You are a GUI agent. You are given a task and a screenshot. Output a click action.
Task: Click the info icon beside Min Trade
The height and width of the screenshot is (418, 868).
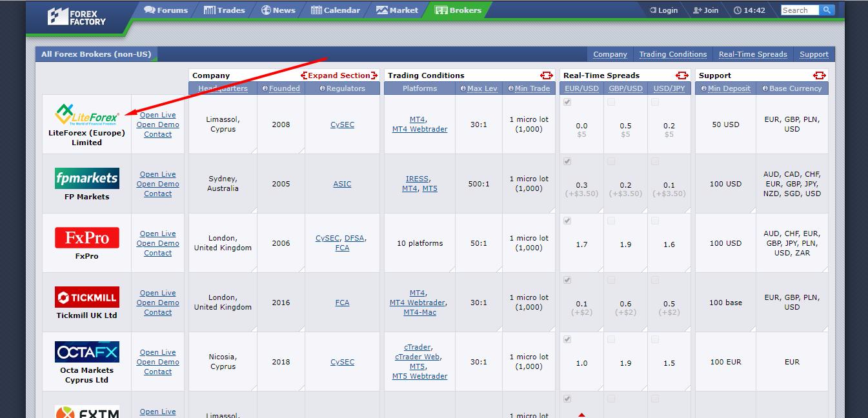tap(510, 88)
